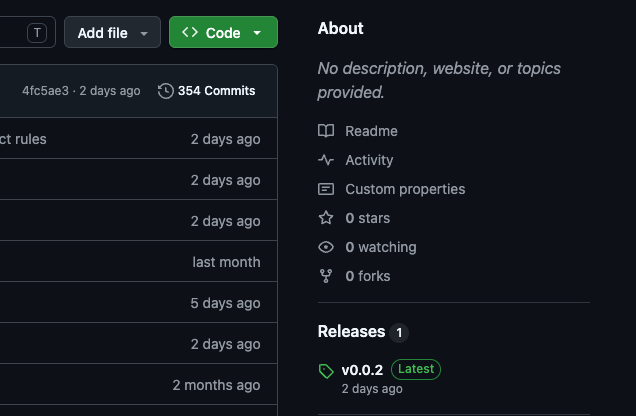This screenshot has height=416, width=636.
Task: Click the code brackets icon on Code button
Action: tap(190, 32)
